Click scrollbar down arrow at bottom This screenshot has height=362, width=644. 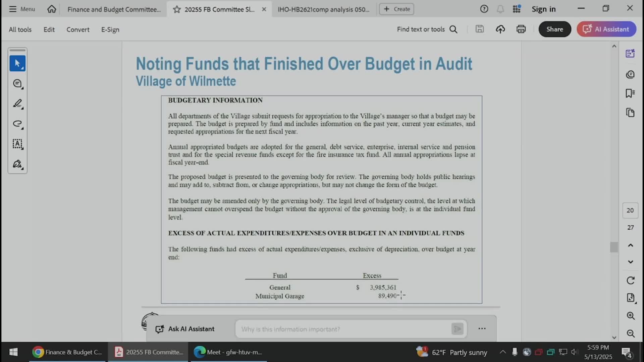point(614,338)
